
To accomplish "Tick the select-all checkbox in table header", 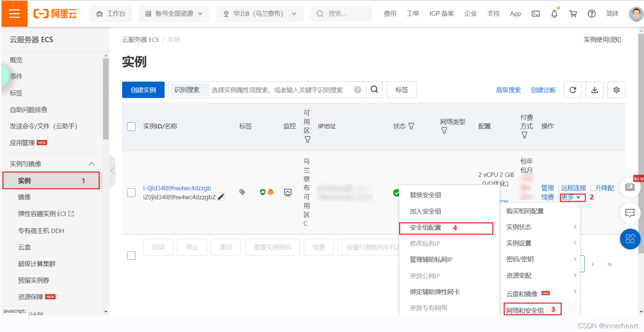I will click(131, 126).
